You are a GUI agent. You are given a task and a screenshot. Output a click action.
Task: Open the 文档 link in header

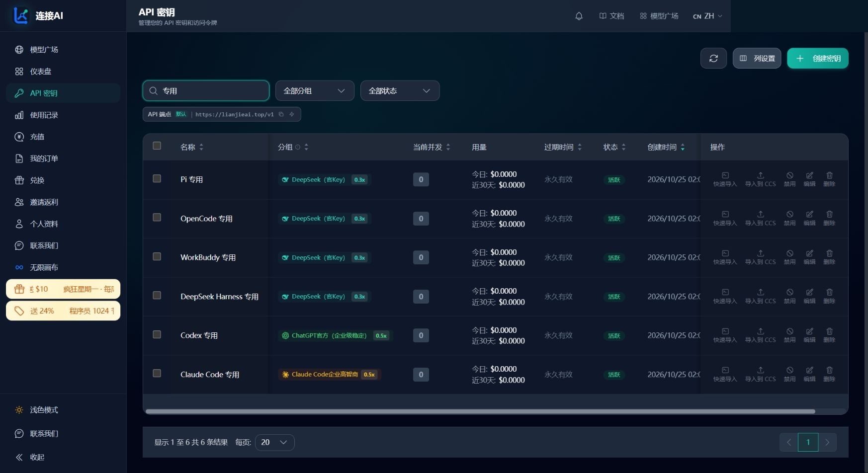pyautogui.click(x=611, y=16)
